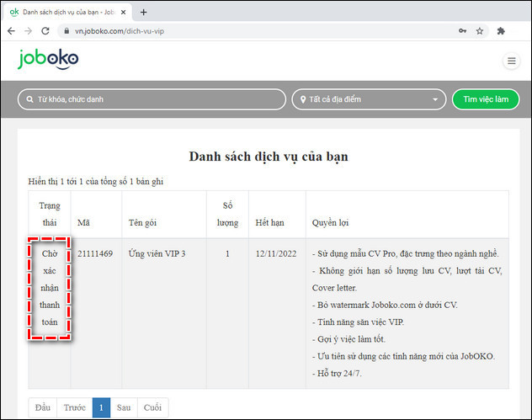The image size is (532, 420).
Task: Click the Joboko logo
Action: coord(49,59)
